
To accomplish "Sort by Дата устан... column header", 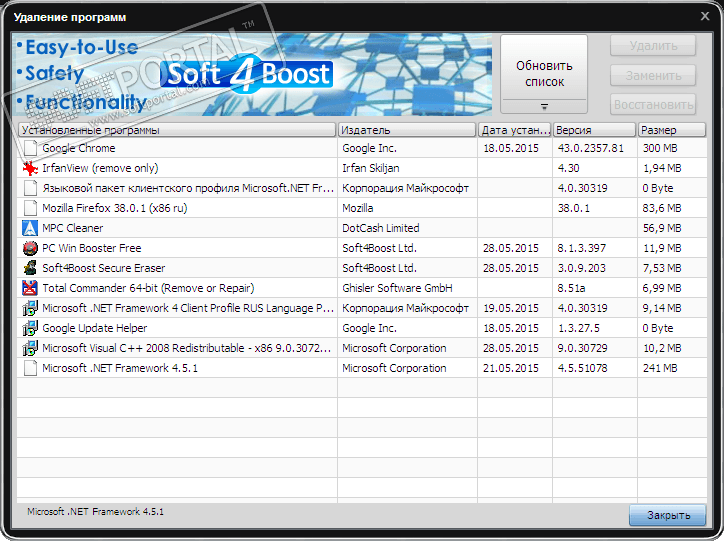I will tap(515, 130).
